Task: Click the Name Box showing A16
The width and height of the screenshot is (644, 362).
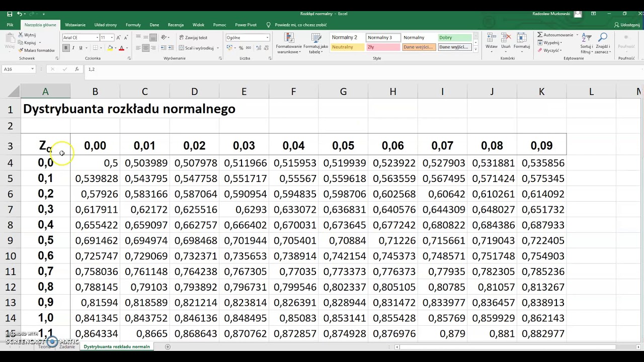Action: (x=19, y=69)
